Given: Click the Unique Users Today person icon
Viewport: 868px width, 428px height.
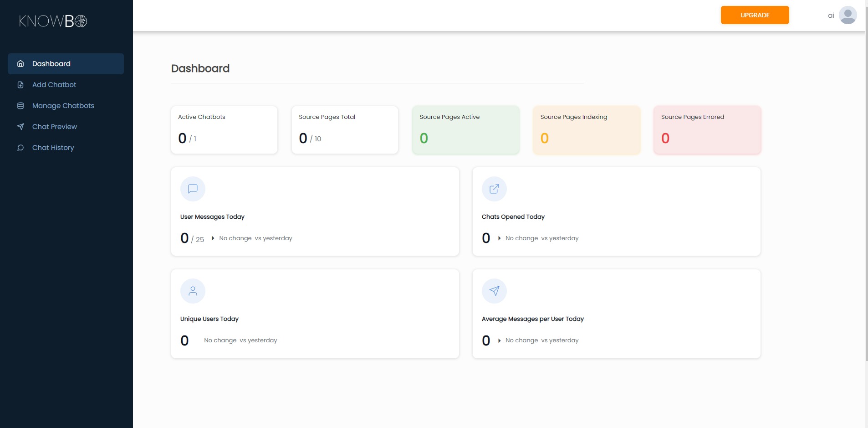Looking at the screenshot, I should pyautogui.click(x=193, y=291).
